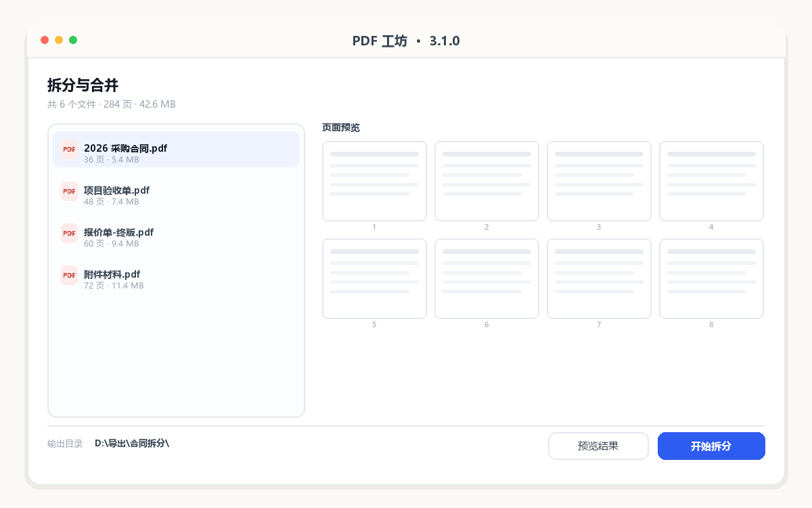Click the 拆分与合并 heading
Screen dimensions: 812x508
(83, 85)
